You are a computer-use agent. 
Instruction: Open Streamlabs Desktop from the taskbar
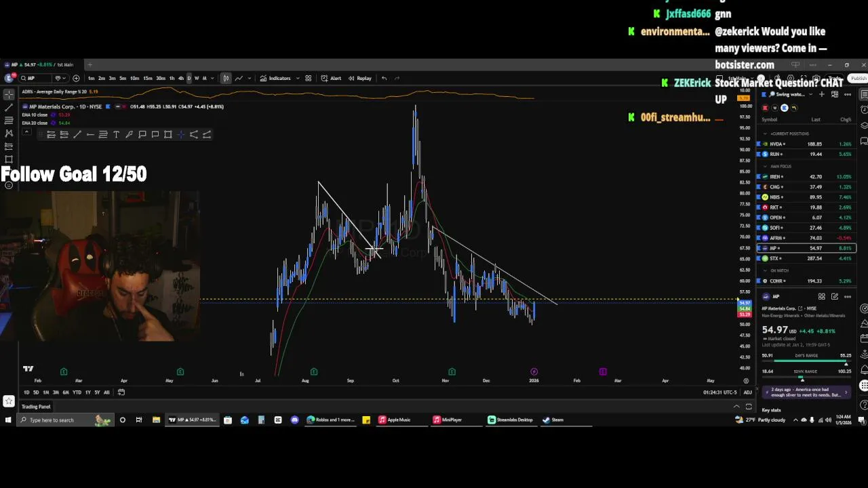(511, 420)
